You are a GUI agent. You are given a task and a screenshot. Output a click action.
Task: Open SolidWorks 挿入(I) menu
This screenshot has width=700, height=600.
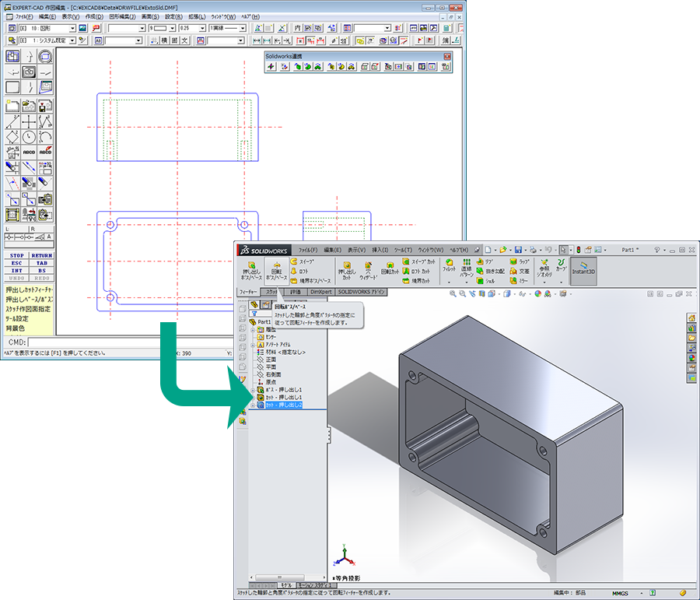coord(380,250)
